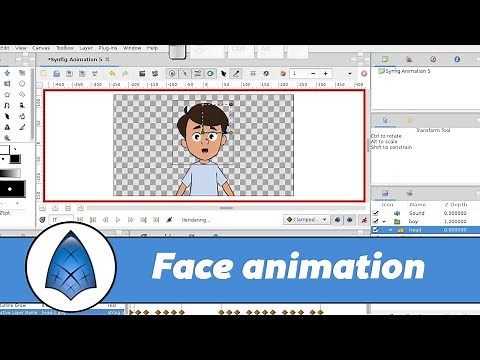
Task: Toggle animation mode icon at timebar end
Action: (364, 220)
